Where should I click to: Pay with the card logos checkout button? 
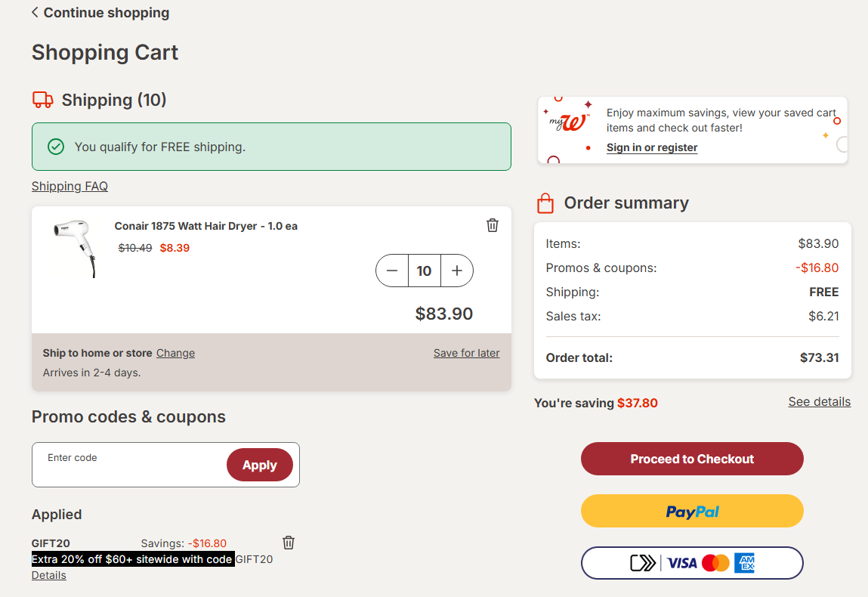click(692, 563)
